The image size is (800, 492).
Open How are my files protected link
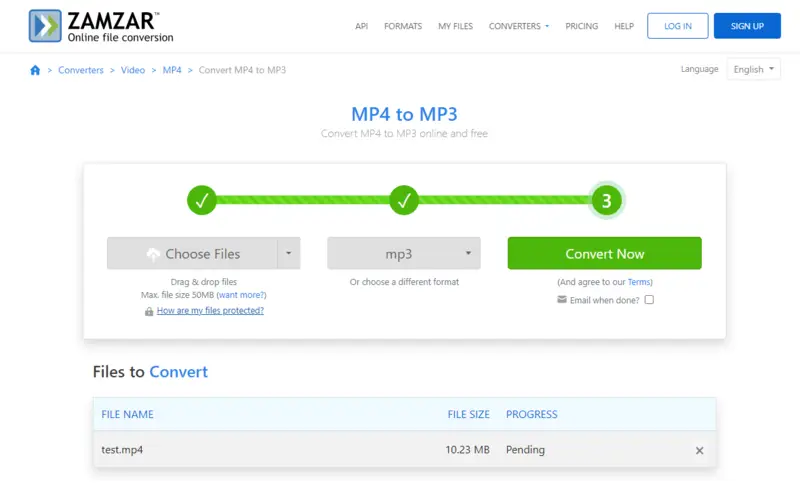click(210, 310)
